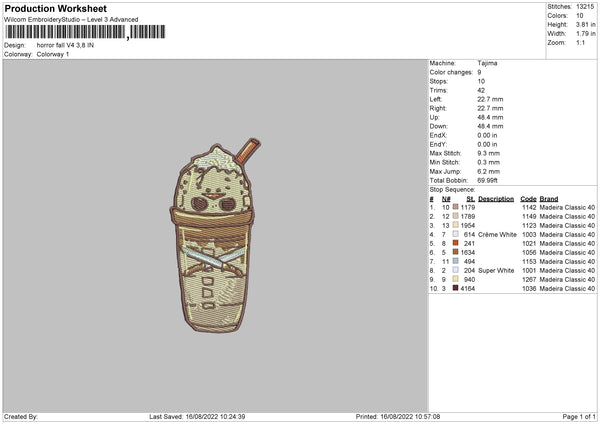Screen dimensions: 600x424
Task: Click the design name 'horror fall V4 3,8 IN'
Action: 65,45
